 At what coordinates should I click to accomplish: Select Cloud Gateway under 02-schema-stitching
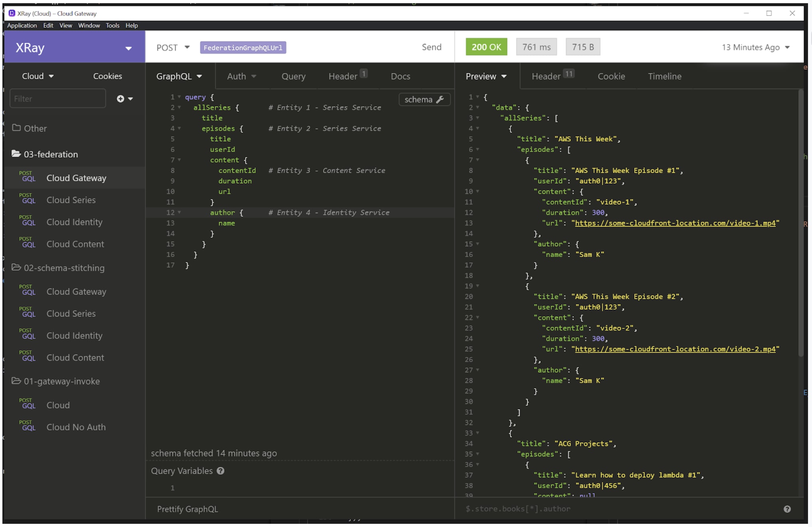click(74, 291)
